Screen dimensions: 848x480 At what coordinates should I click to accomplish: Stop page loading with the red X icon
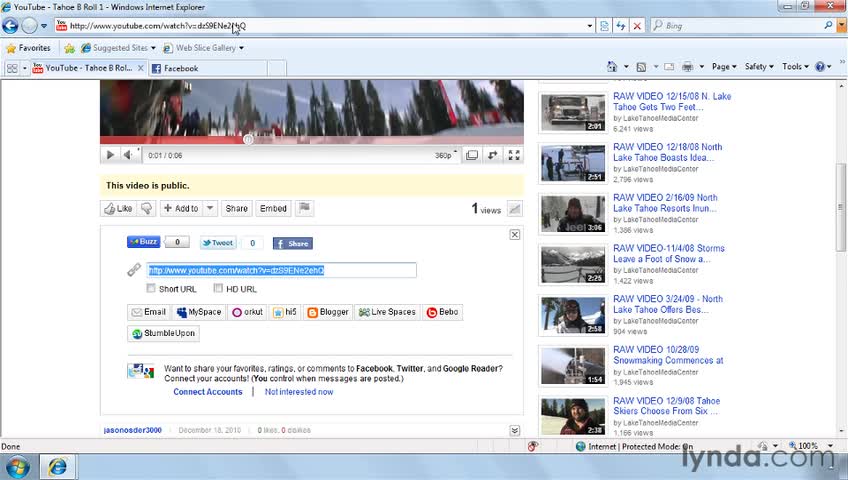pos(637,25)
